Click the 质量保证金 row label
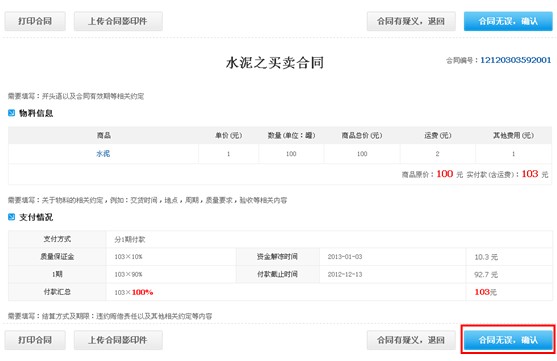This screenshot has height=361, width=557. coord(57,257)
